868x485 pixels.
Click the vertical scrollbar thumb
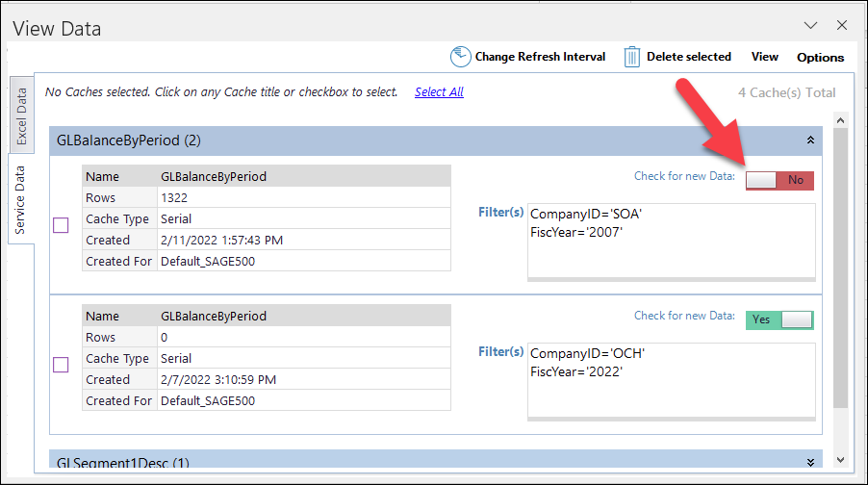tap(840, 268)
